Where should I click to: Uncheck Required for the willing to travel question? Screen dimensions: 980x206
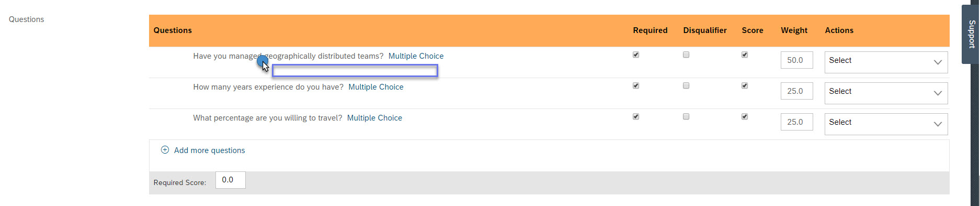tap(636, 116)
